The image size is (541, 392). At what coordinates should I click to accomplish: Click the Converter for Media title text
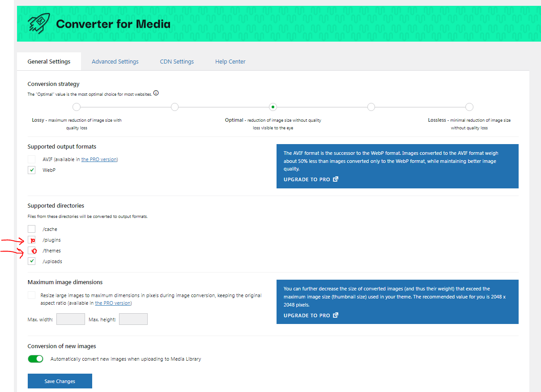point(113,24)
